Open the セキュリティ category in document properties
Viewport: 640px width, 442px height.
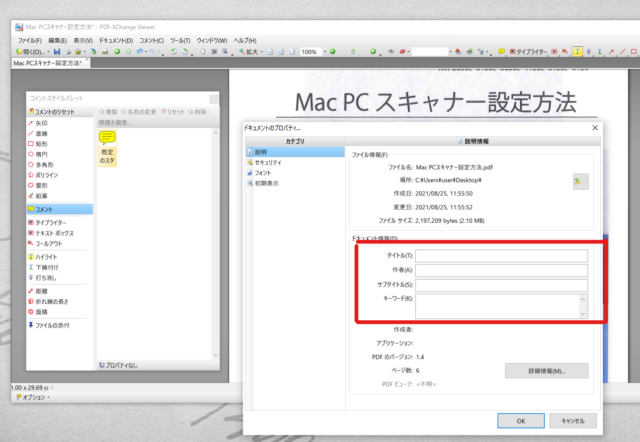270,162
